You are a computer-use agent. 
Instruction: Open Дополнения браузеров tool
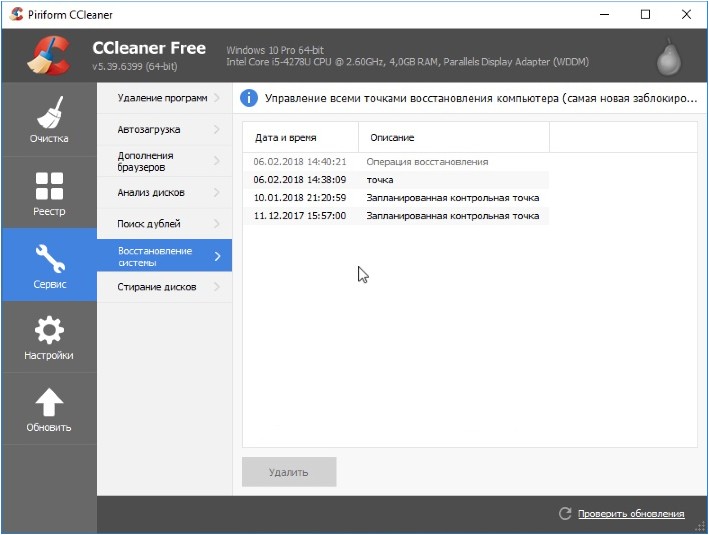coord(165,161)
